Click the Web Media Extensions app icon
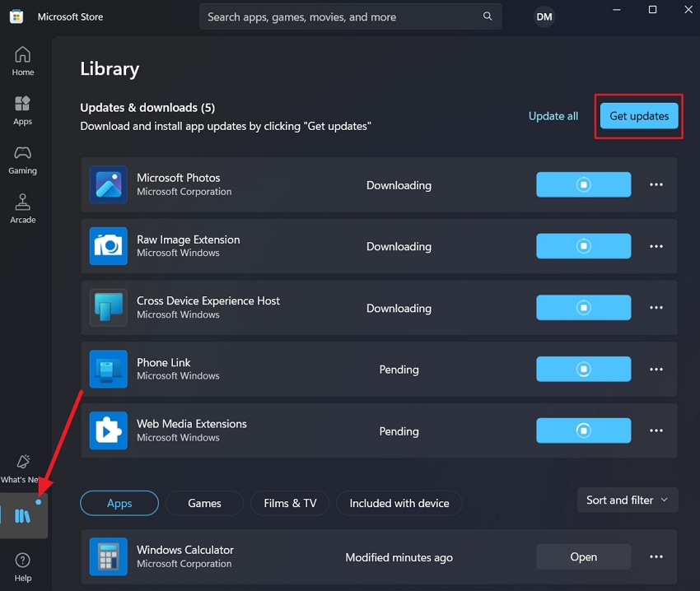This screenshot has width=700, height=591. click(109, 430)
